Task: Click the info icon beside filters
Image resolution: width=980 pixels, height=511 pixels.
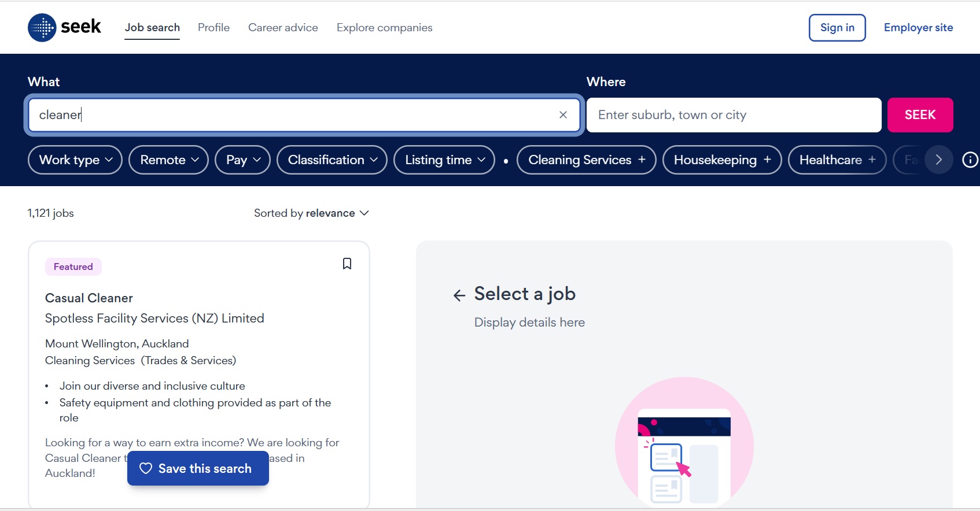Action: 970,160
